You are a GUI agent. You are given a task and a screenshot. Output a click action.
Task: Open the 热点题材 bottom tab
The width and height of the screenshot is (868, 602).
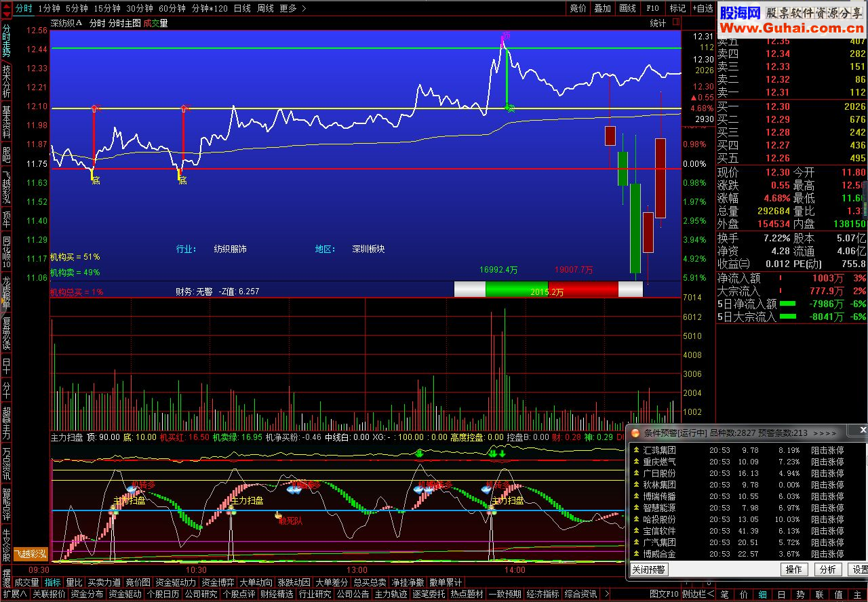click(x=467, y=594)
